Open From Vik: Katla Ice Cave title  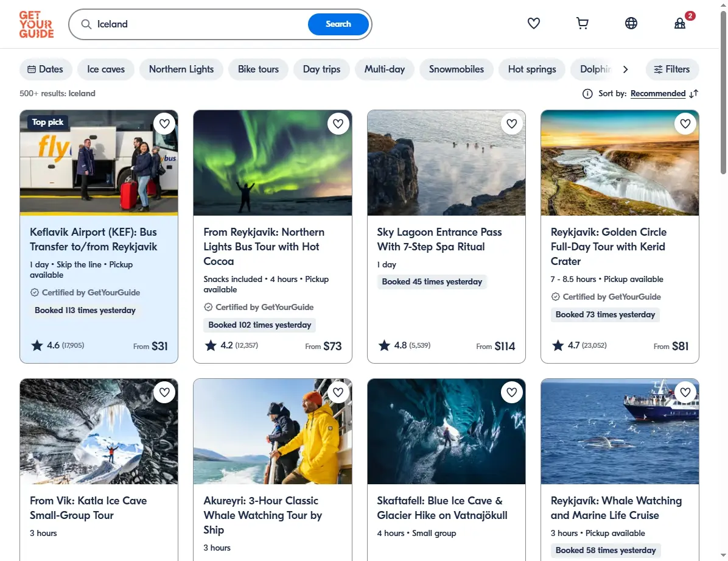[88, 508]
